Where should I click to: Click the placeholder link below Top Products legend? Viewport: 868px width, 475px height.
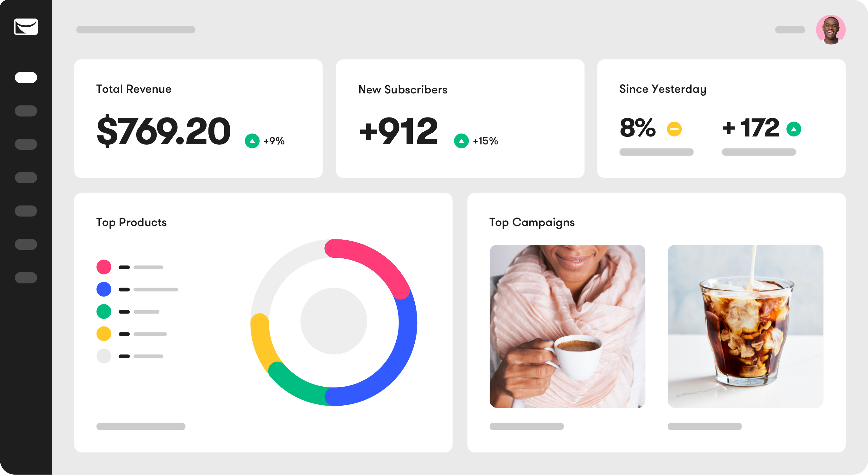click(141, 427)
